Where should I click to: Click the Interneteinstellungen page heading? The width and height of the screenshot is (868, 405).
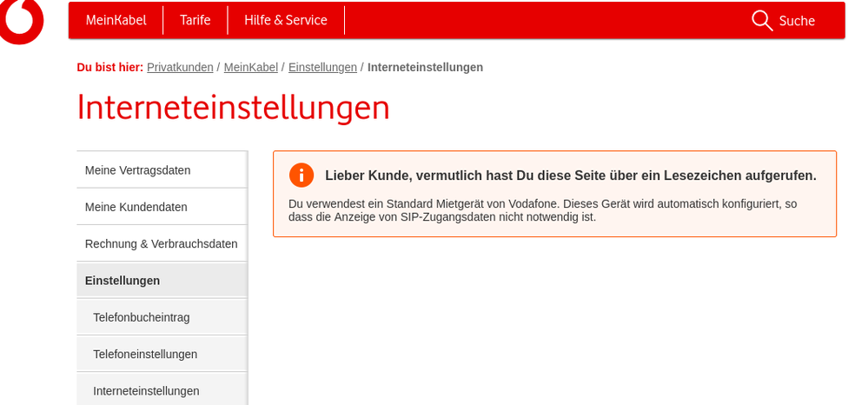[x=233, y=108]
